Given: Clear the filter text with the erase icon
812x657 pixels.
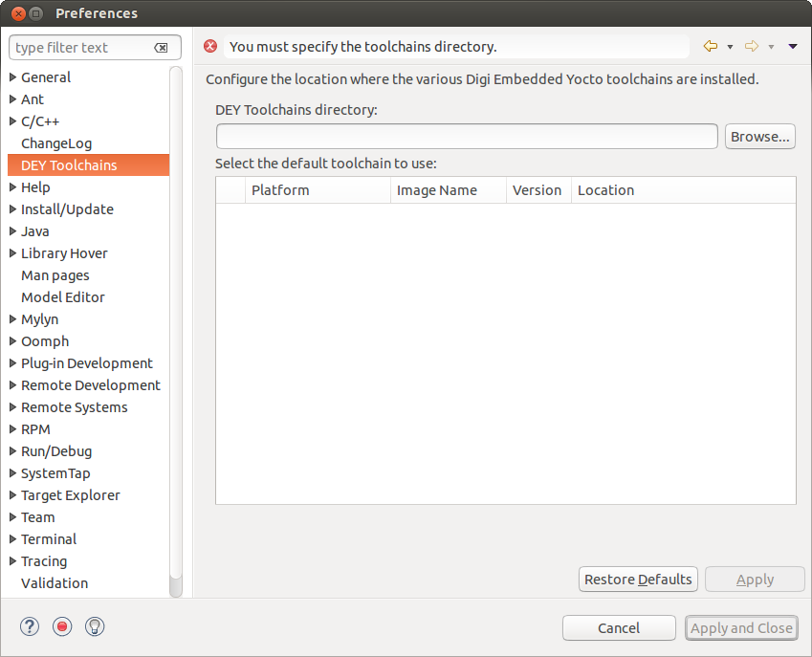Looking at the screenshot, I should tap(161, 48).
